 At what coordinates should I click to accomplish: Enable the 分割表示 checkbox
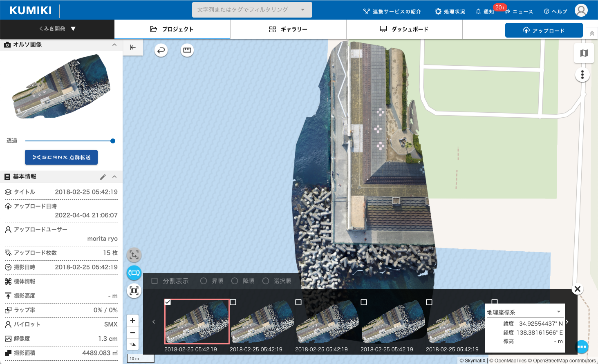[155, 281]
